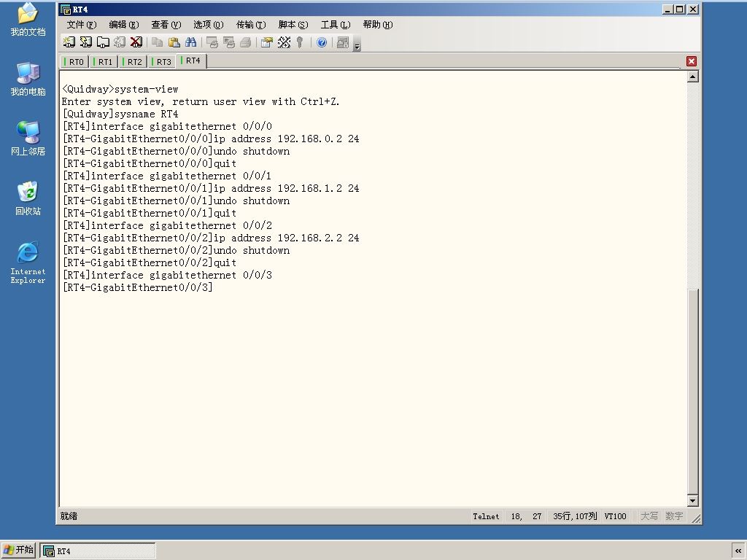Click the Find binoculars icon
Viewport: 747px width, 560px height.
click(190, 42)
